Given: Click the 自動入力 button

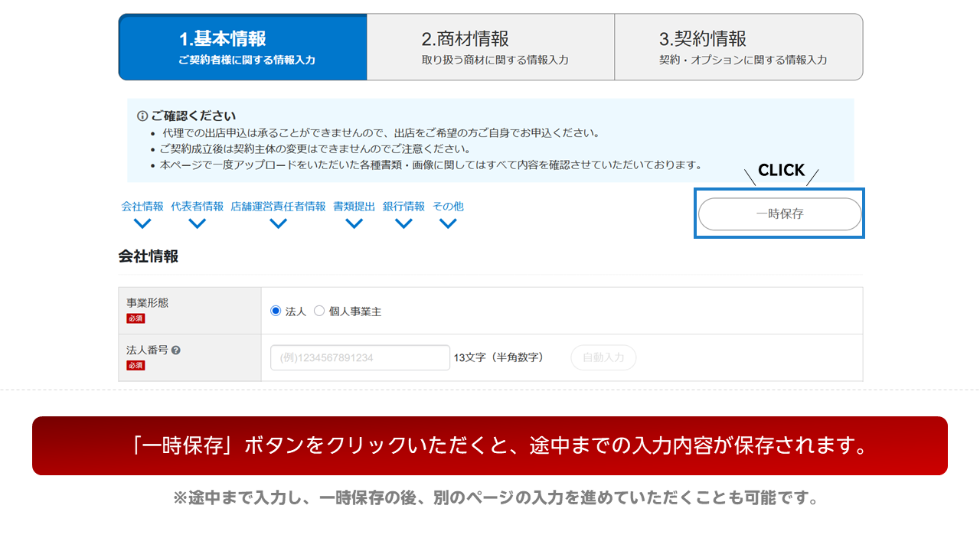Looking at the screenshot, I should coord(603,357).
